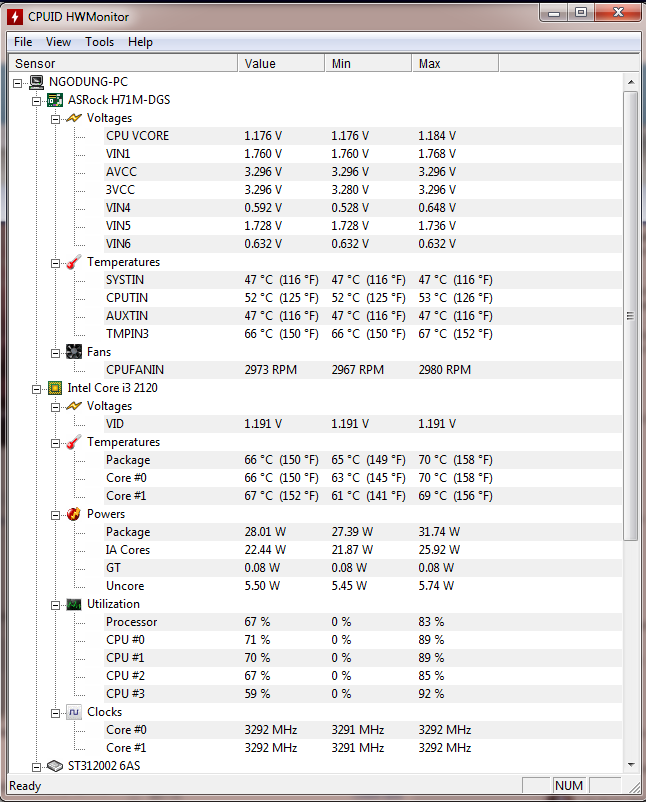Collapse the Intel Core i3 2120 node

(x=37, y=388)
